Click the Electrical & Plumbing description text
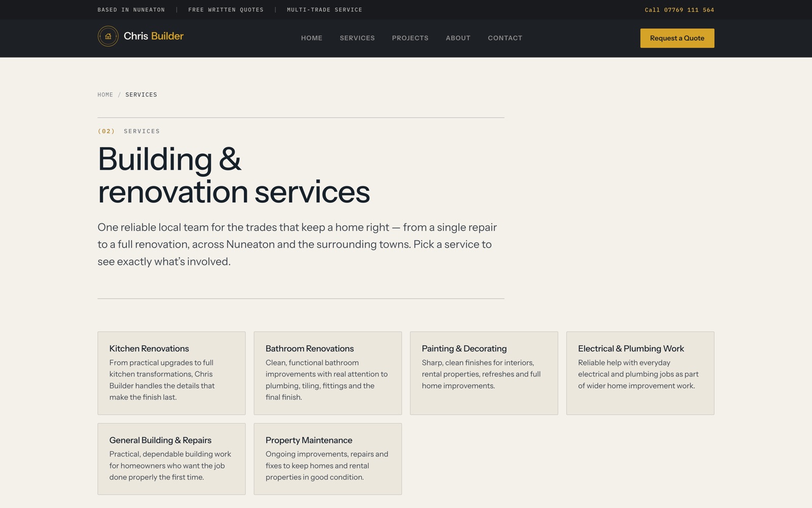Image resolution: width=812 pixels, height=508 pixels. click(638, 374)
